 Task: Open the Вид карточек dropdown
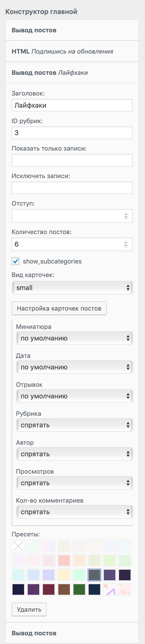(72, 288)
